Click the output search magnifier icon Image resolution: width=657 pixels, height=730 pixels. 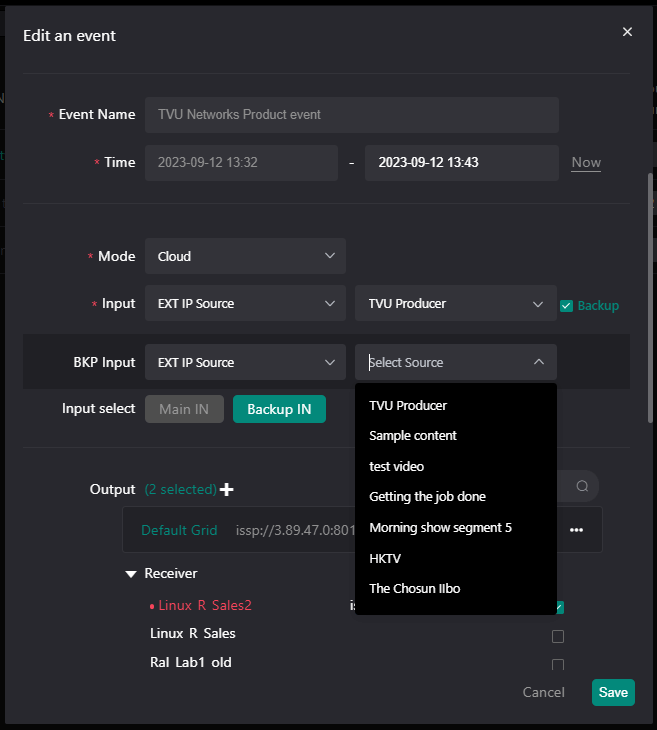click(x=582, y=486)
